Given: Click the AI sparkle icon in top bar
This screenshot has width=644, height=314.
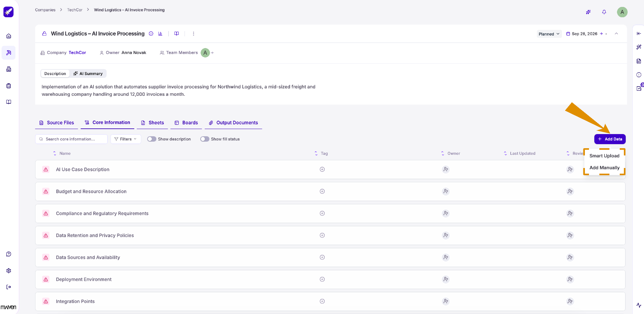Looking at the screenshot, I should click(x=588, y=12).
